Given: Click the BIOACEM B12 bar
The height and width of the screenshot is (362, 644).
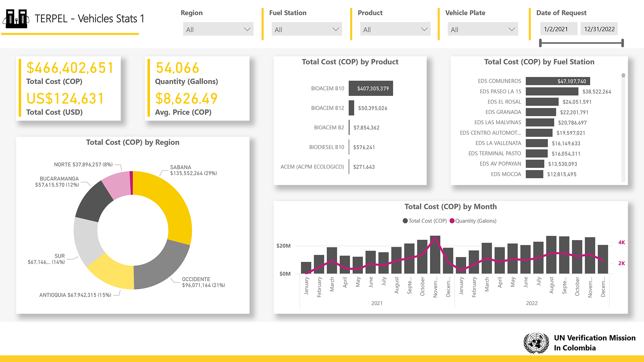Looking at the screenshot, I should [x=351, y=108].
